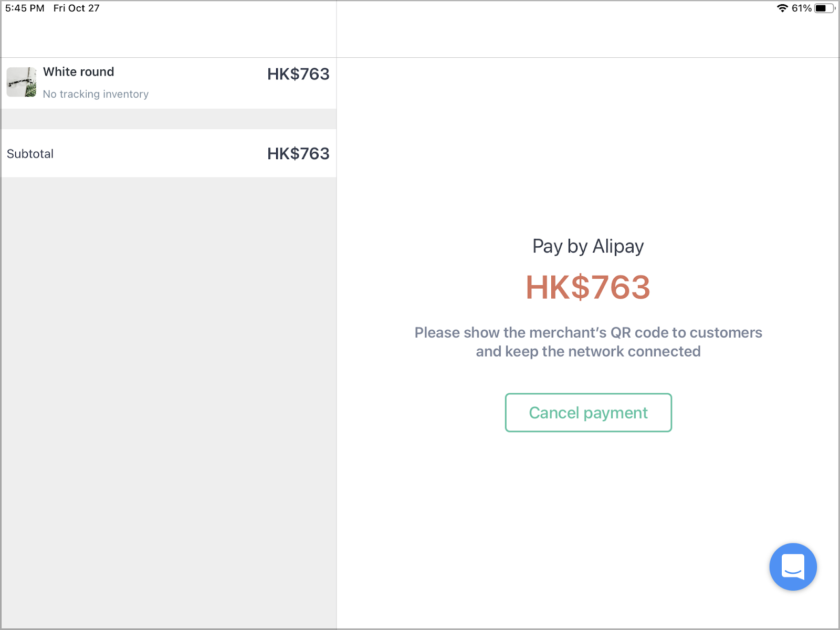Click the battery icon in status bar
Screen dimensions: 840x630
coord(824,8)
